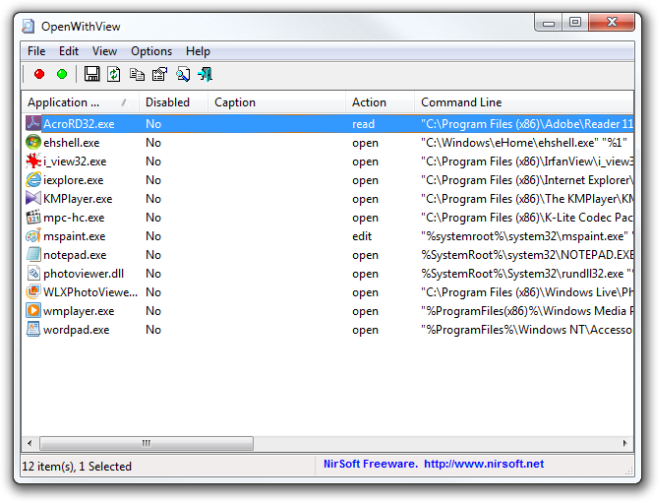Close the OpenWithView window
Screen dimensions: 660x503
pyautogui.click(x=612, y=22)
